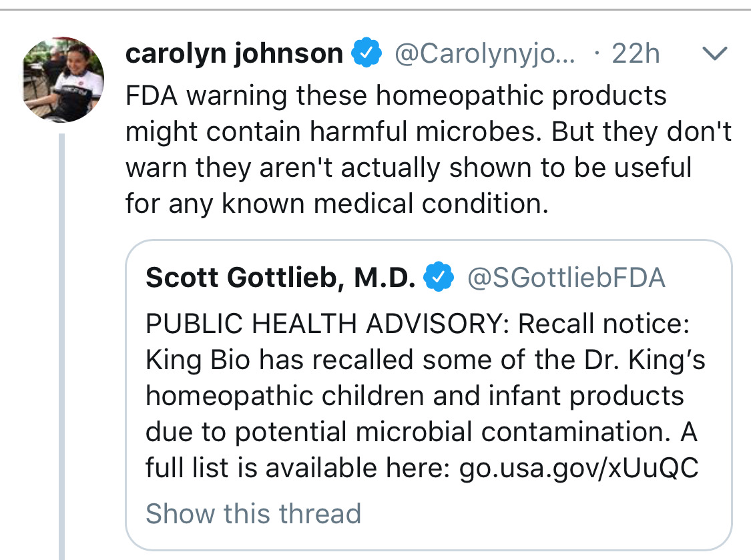751x560 pixels.
Task: Open the @SGottliebFDA handle
Action: 566,278
